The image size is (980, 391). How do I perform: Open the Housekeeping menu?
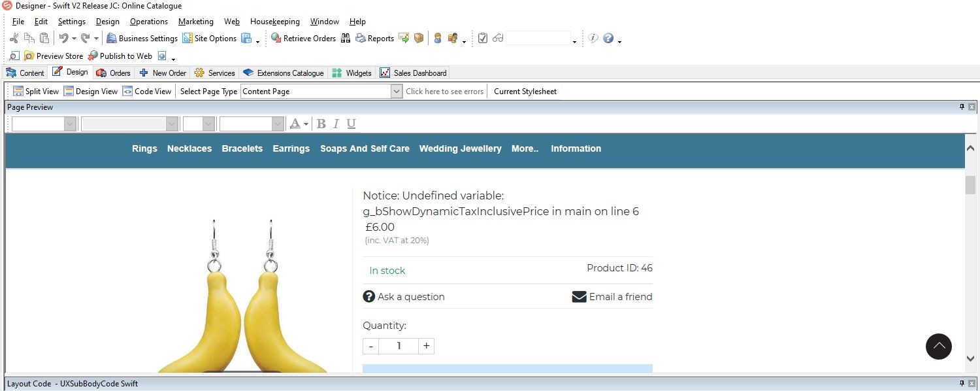pyautogui.click(x=274, y=22)
